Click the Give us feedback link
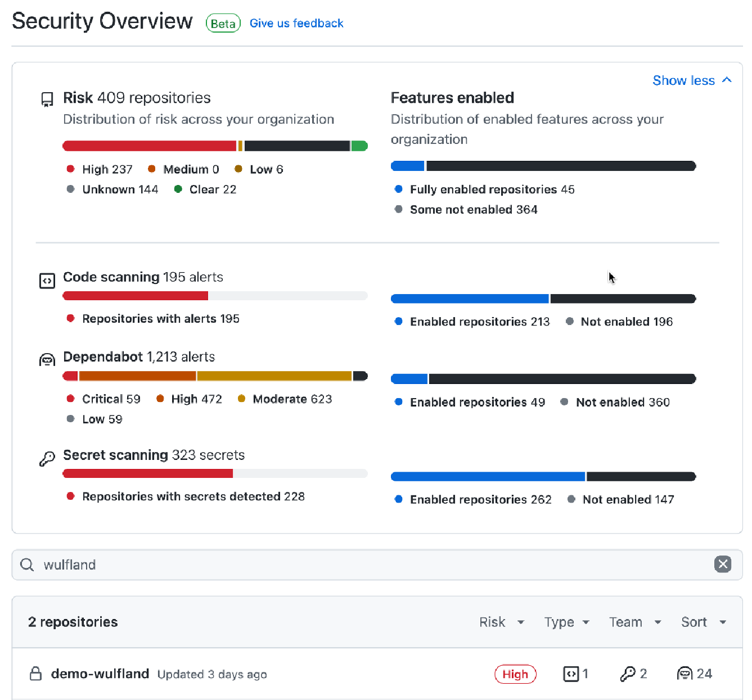The width and height of the screenshot is (752, 700). [296, 23]
